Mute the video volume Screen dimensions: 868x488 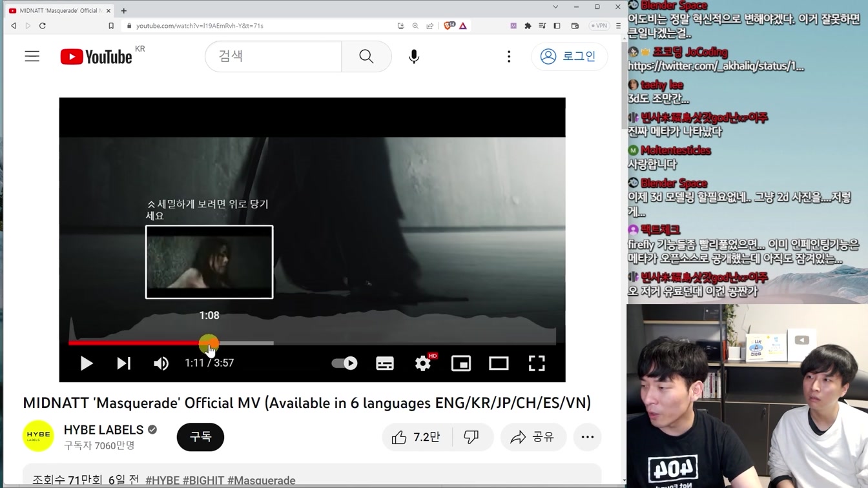click(161, 363)
